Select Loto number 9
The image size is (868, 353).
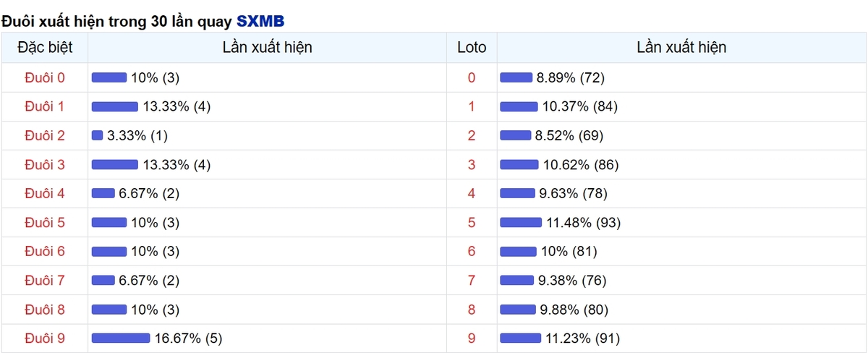(x=472, y=338)
